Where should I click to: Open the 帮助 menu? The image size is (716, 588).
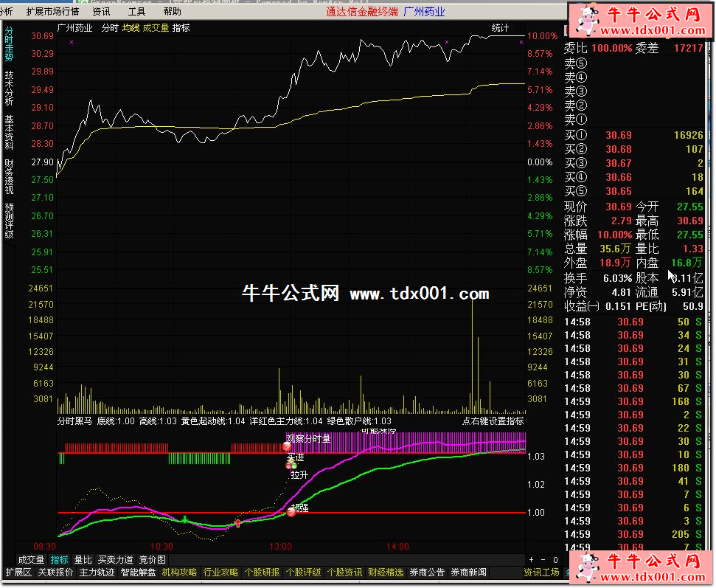tap(172, 11)
